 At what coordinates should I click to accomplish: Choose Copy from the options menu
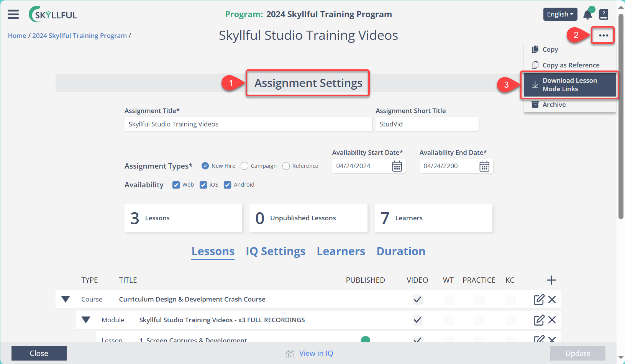point(570,49)
